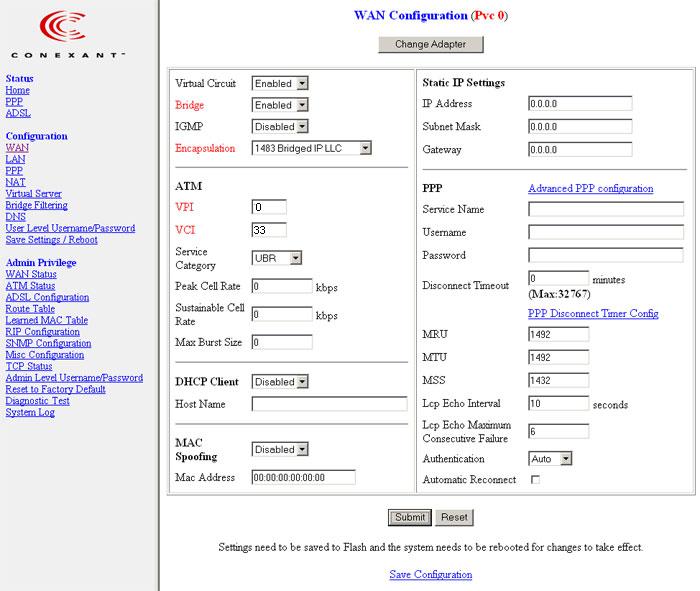700x591 pixels.
Task: Open the MAC Spoofing dropdown
Action: [280, 449]
